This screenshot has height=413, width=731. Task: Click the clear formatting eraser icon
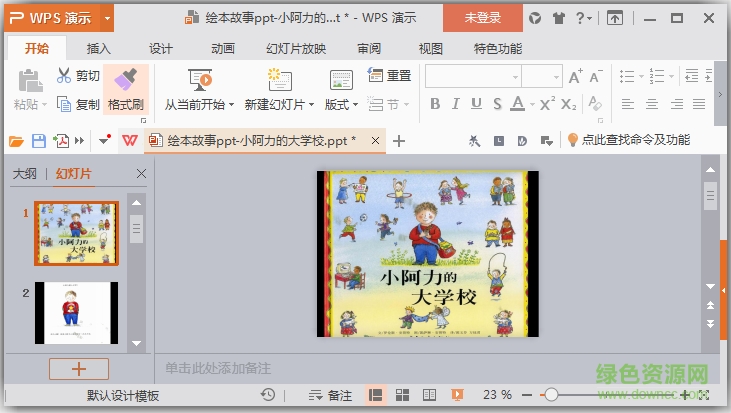[595, 103]
